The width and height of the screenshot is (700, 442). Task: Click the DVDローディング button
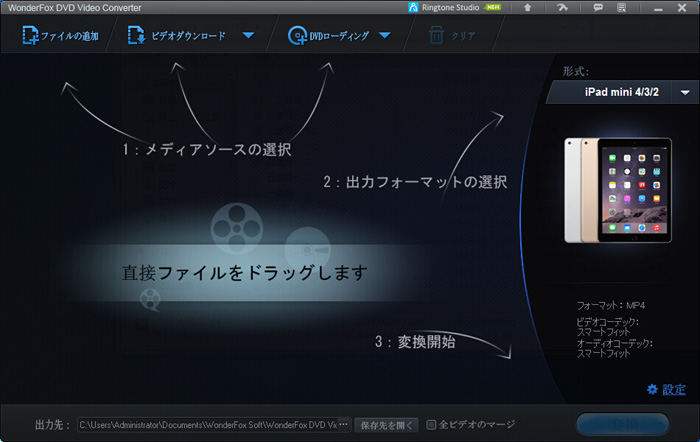coord(329,35)
